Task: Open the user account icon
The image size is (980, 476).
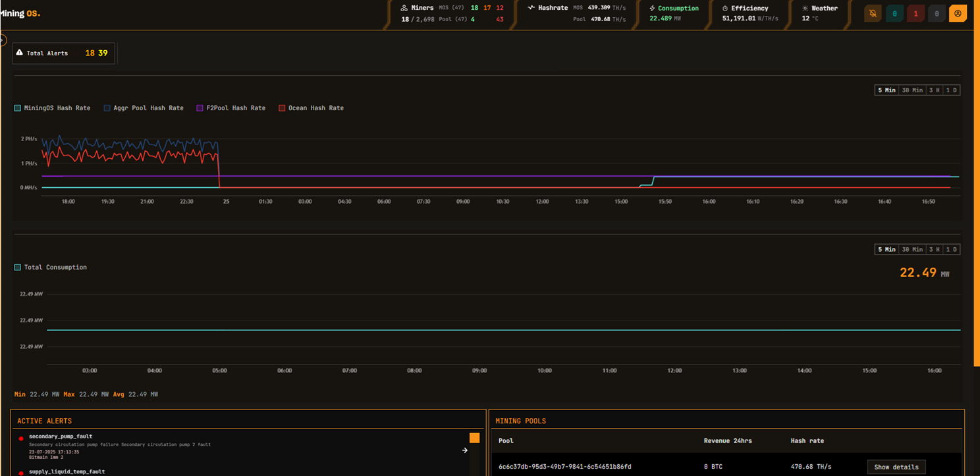Action: 958,13
